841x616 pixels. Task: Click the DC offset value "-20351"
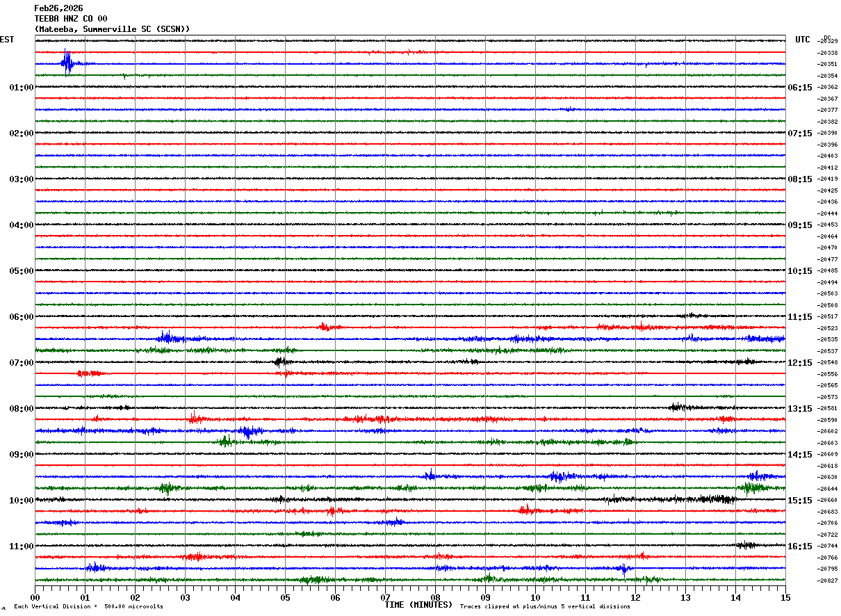(x=828, y=64)
